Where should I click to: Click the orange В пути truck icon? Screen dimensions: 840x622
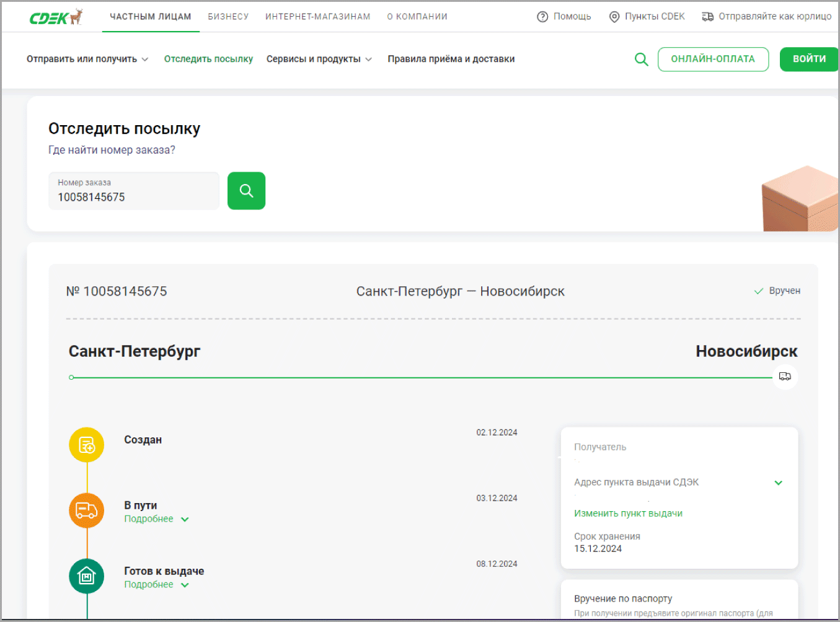click(87, 510)
